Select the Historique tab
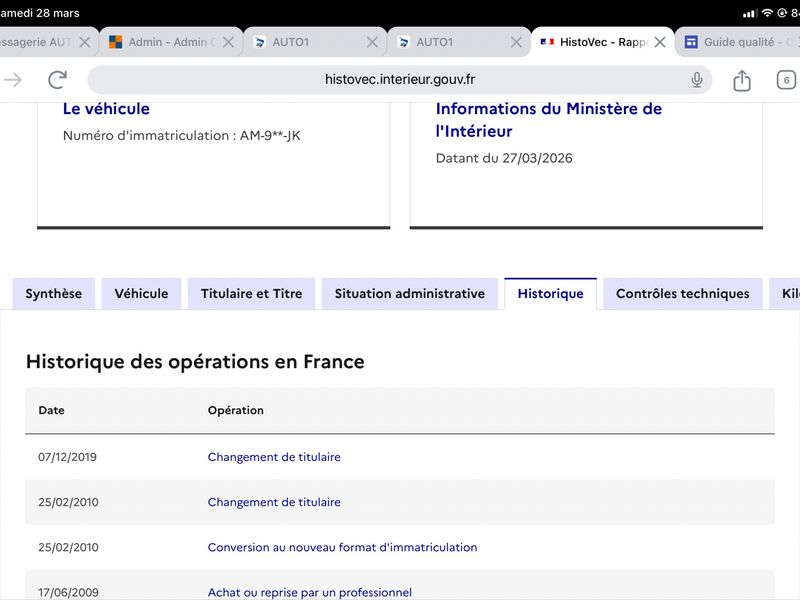The image size is (800, 600). (550, 294)
